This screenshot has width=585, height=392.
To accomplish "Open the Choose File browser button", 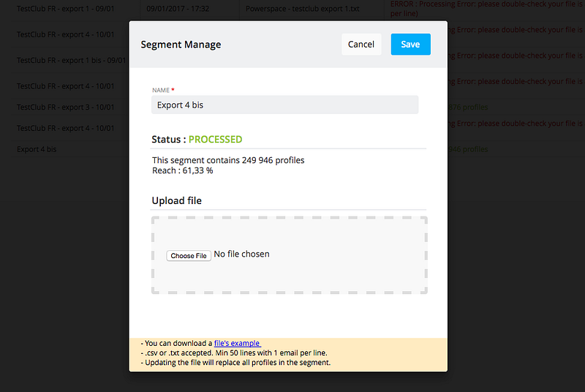I will click(x=189, y=255).
